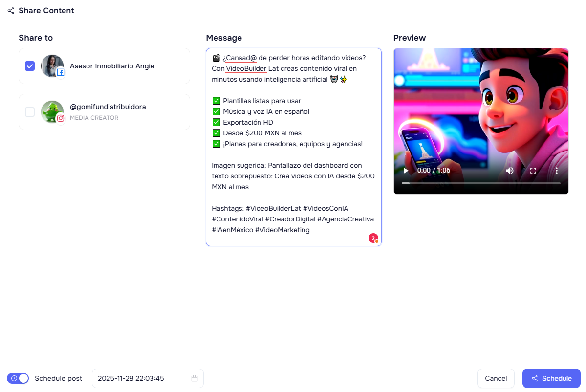Screen dimensions: 586x392
Task: Click the Cancel button
Action: 496,378
